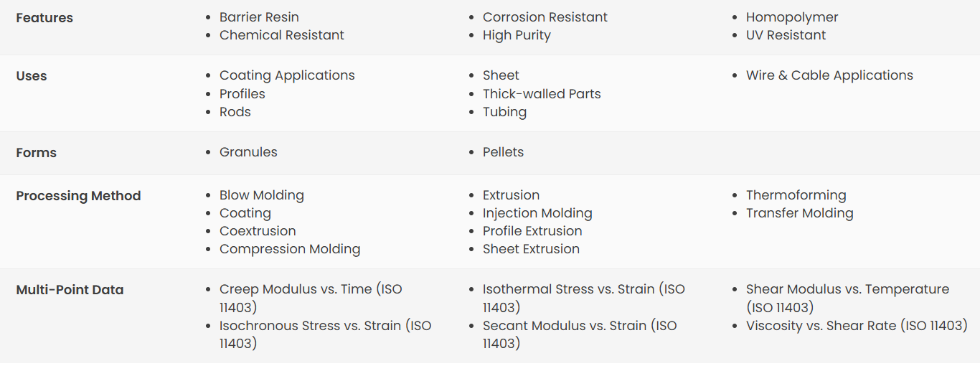Select the High Purity feature
The width and height of the screenshot is (980, 366).
pyautogui.click(x=517, y=35)
